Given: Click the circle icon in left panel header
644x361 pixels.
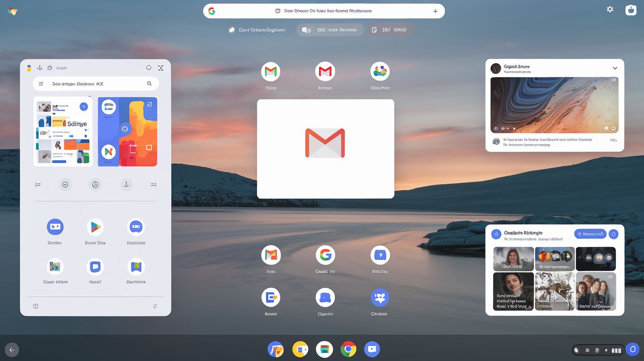Looking at the screenshot, I should point(149,68).
